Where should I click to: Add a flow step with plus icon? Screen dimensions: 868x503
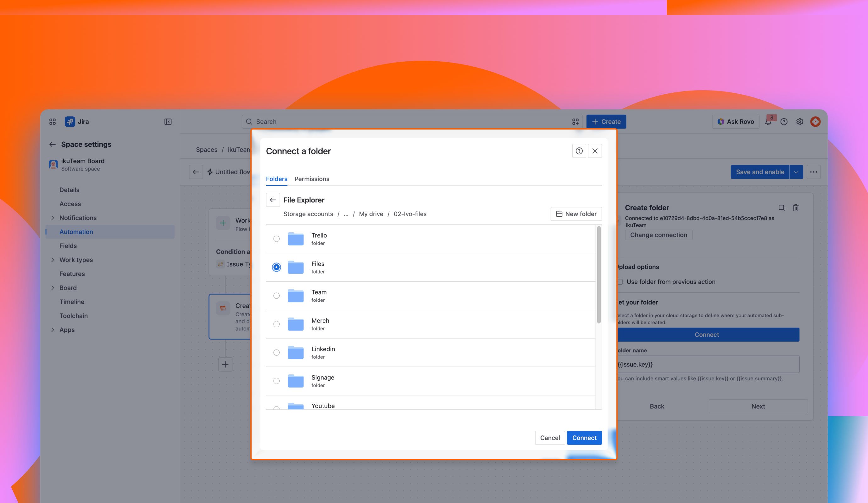(x=225, y=364)
